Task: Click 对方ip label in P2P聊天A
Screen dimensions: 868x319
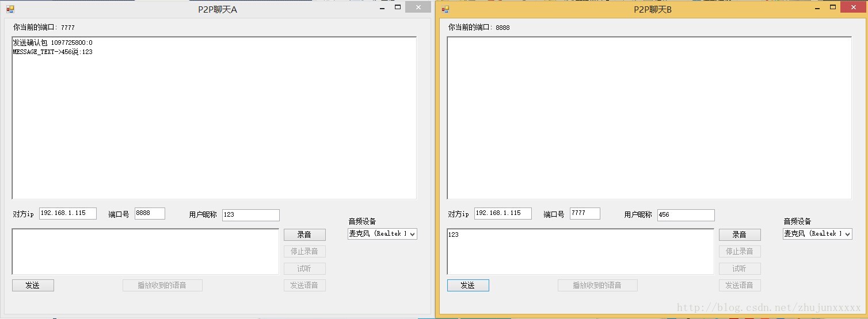Action: pyautogui.click(x=24, y=214)
